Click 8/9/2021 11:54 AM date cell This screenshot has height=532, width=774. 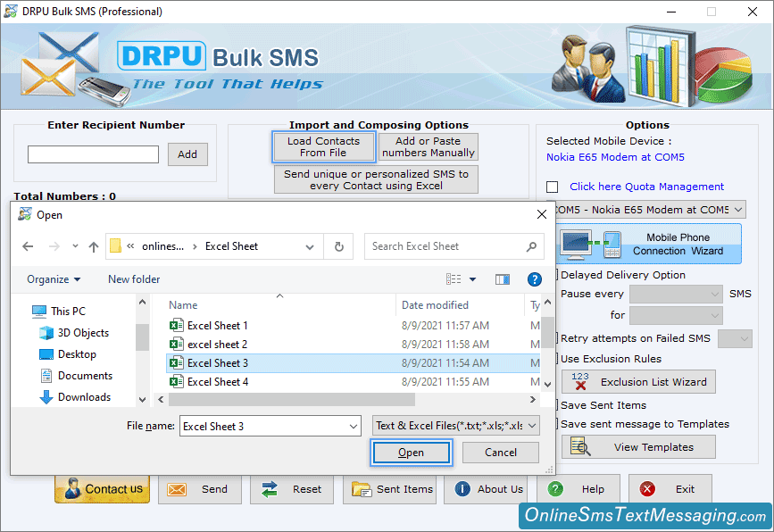(445, 363)
